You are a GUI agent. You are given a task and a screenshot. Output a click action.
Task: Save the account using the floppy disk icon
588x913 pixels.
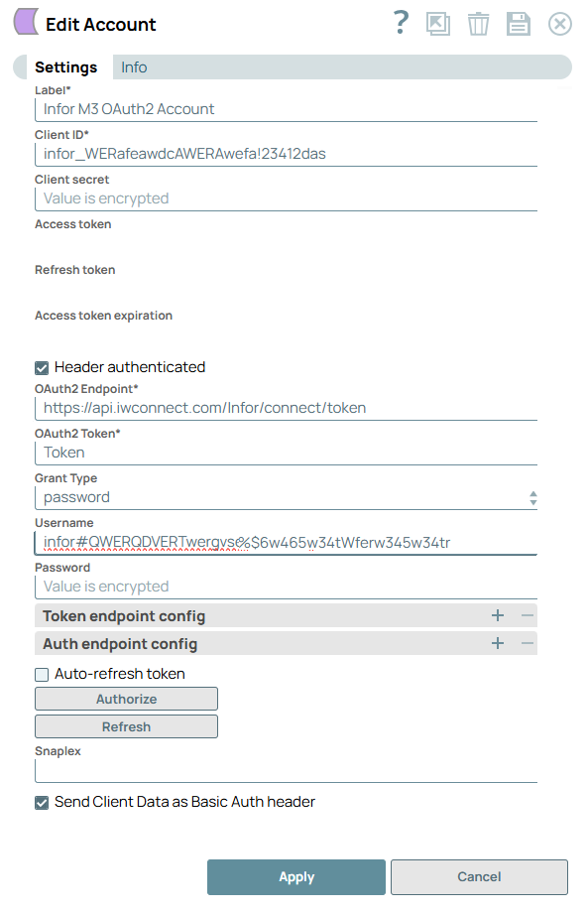point(518,23)
